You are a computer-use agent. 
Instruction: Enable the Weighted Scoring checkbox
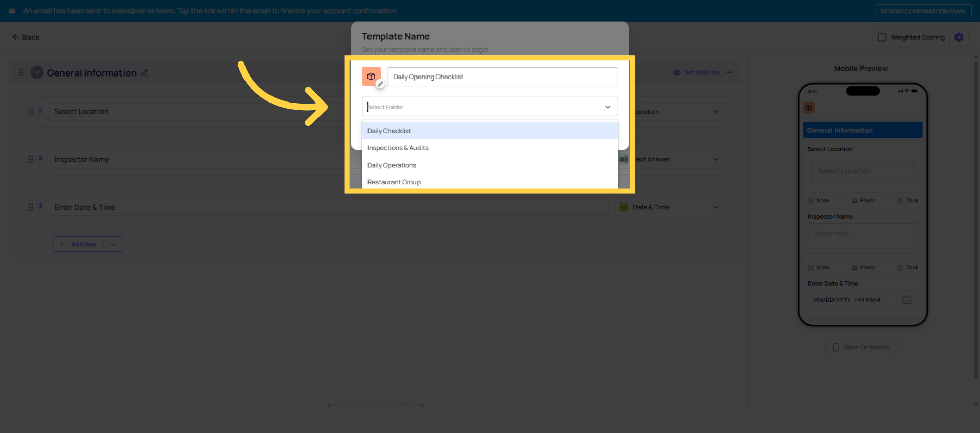(882, 37)
